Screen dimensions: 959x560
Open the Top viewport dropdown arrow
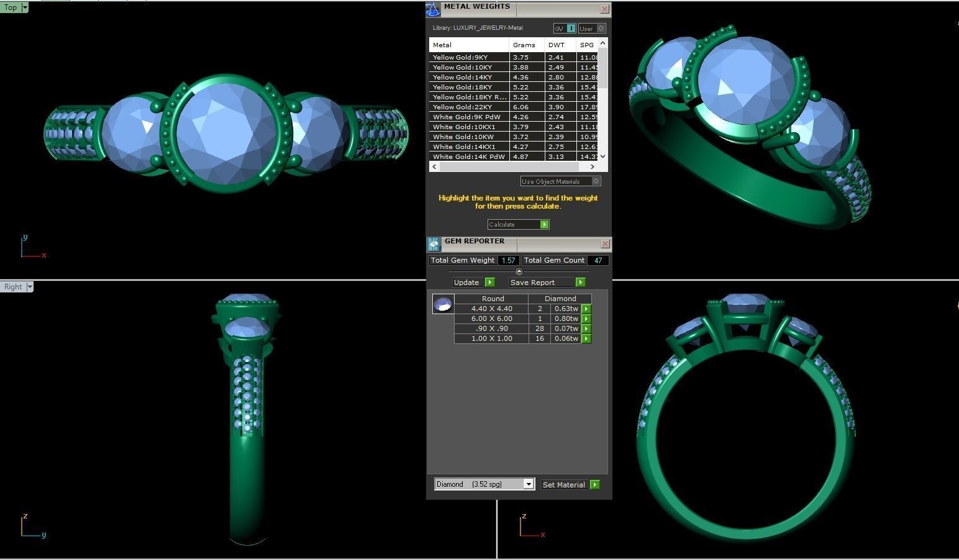click(x=24, y=7)
